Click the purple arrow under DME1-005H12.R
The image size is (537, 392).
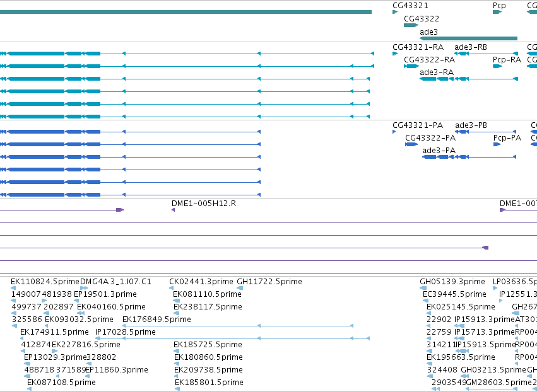[x=174, y=210]
